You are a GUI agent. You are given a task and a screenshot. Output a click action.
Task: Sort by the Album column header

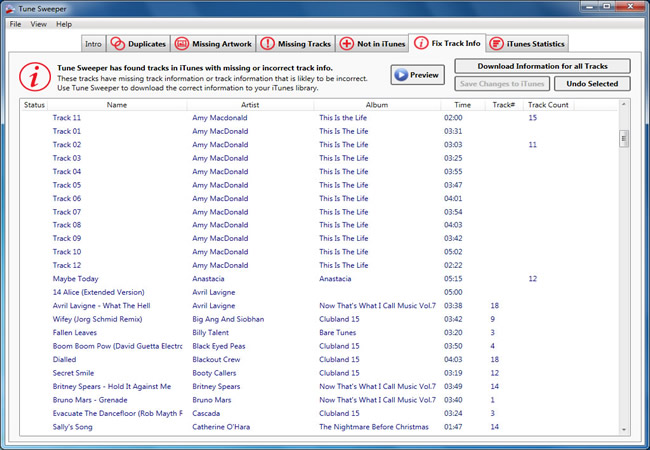coord(377,105)
